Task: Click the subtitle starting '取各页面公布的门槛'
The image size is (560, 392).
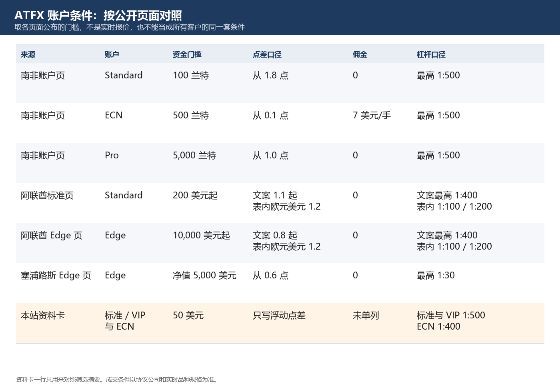Action: 130,27
